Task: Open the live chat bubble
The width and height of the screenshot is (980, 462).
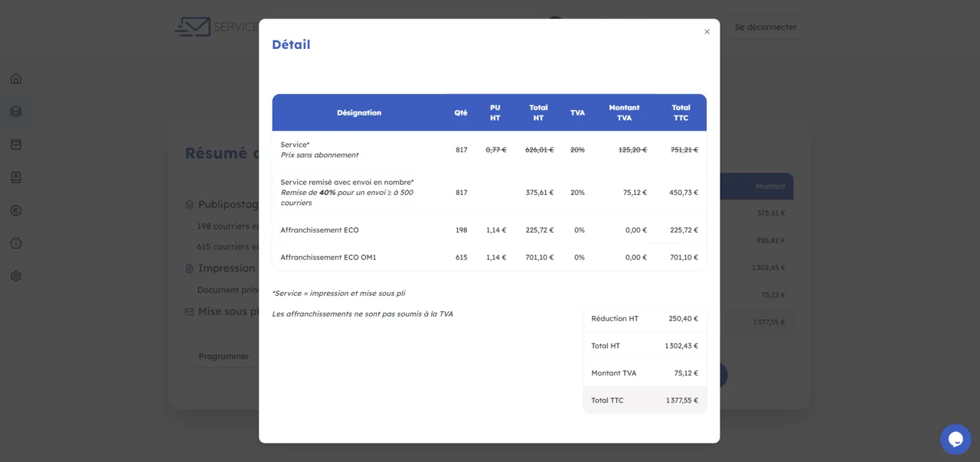Action: [955, 439]
